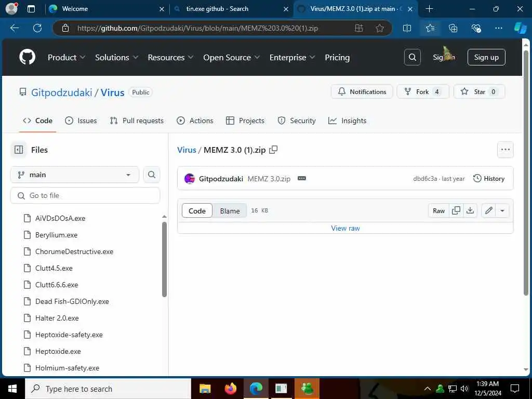Expand the Product menu
Image resolution: width=532 pixels, height=399 pixels.
[x=66, y=57]
